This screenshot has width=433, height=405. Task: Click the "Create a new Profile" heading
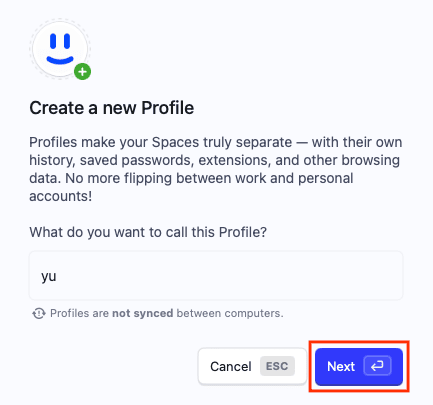click(112, 108)
